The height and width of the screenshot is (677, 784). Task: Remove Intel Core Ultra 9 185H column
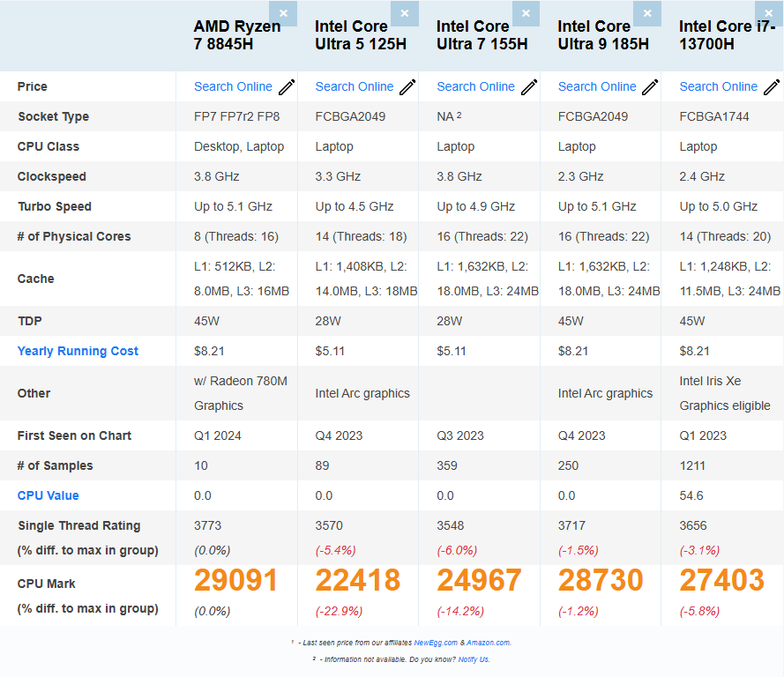click(x=647, y=13)
